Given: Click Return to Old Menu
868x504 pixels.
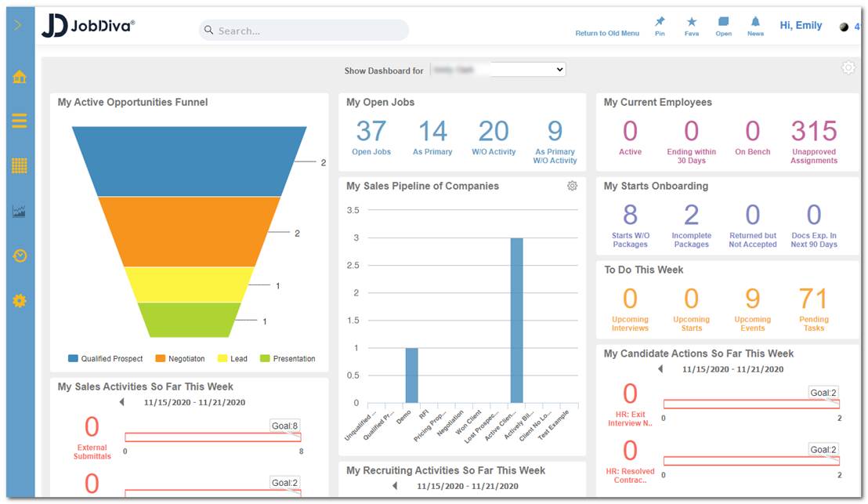Looking at the screenshot, I should coord(607,34).
